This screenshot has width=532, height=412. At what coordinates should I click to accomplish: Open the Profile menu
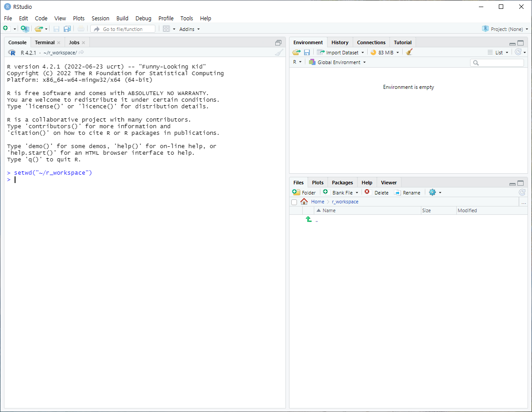pos(166,19)
